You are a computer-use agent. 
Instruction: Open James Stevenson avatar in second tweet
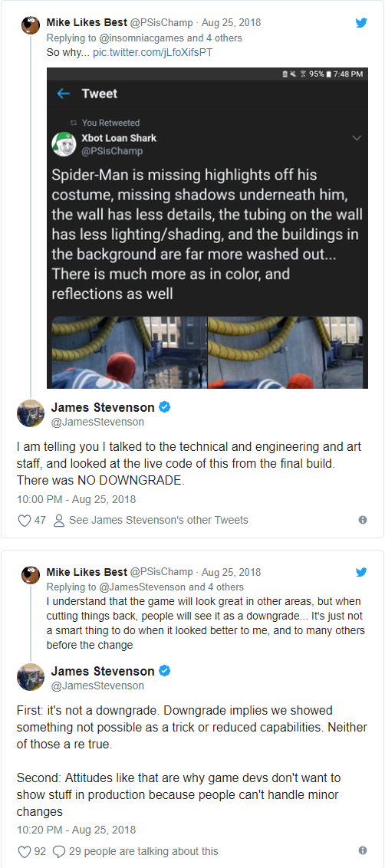click(31, 676)
